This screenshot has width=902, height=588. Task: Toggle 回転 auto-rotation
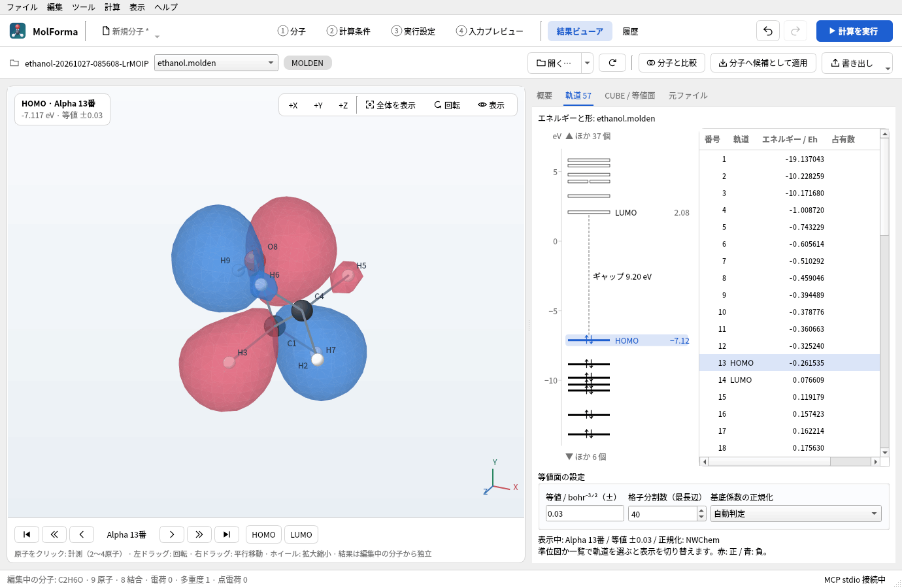click(x=447, y=105)
